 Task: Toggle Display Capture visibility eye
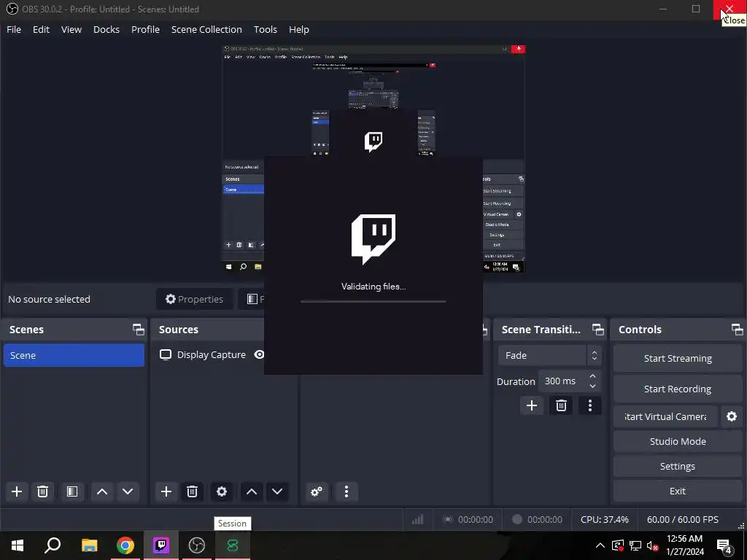click(259, 355)
